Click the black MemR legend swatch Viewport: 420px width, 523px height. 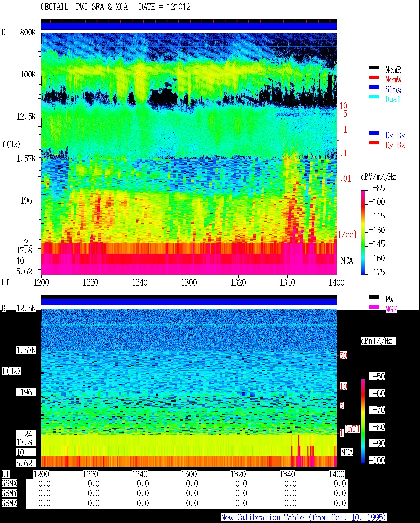[x=374, y=68]
